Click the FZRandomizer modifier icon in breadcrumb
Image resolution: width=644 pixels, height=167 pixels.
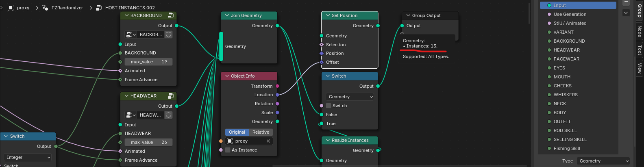(45, 8)
